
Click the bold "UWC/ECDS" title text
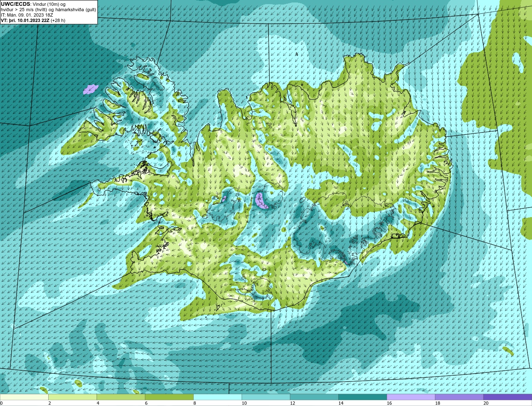pyautogui.click(x=15, y=4)
